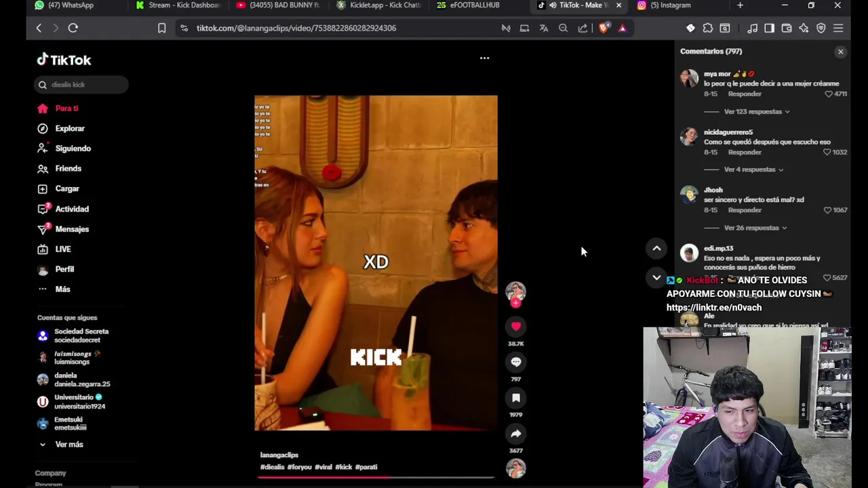
Task: Open lanangaclips creator avatar on video
Action: coord(515,291)
